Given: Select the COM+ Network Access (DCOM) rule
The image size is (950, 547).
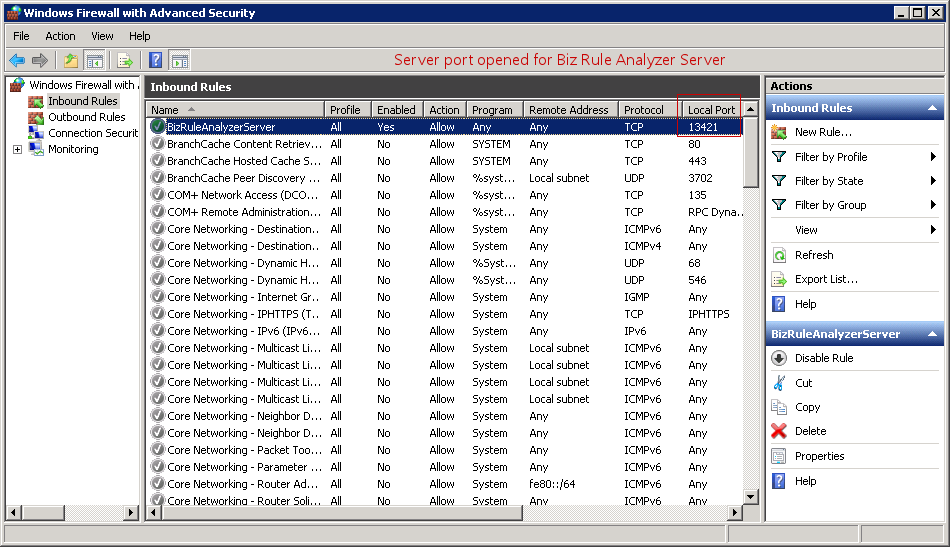Looking at the screenshot, I should tap(445, 195).
